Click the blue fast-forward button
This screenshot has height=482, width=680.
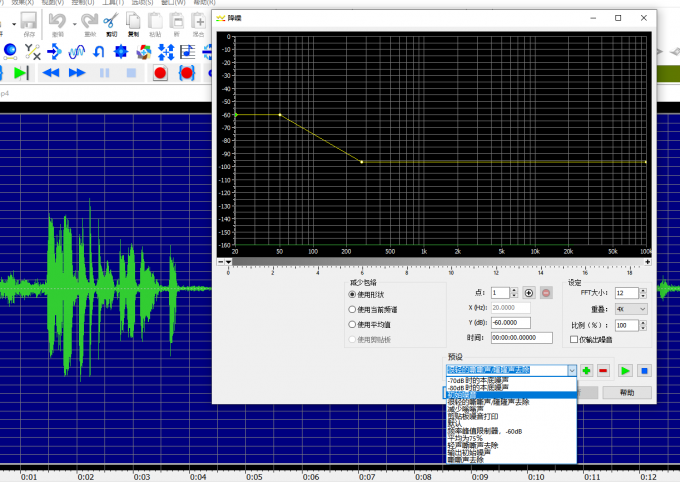pyautogui.click(x=77, y=73)
